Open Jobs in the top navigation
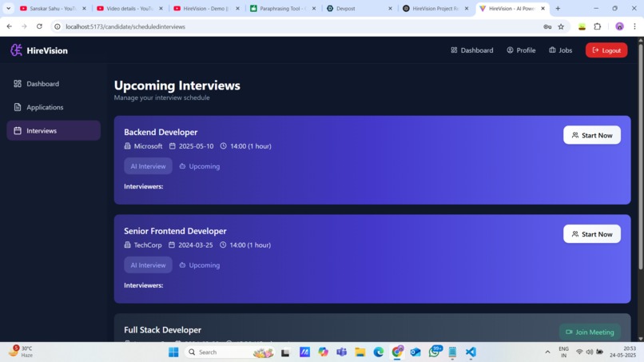644x362 pixels. (560, 50)
